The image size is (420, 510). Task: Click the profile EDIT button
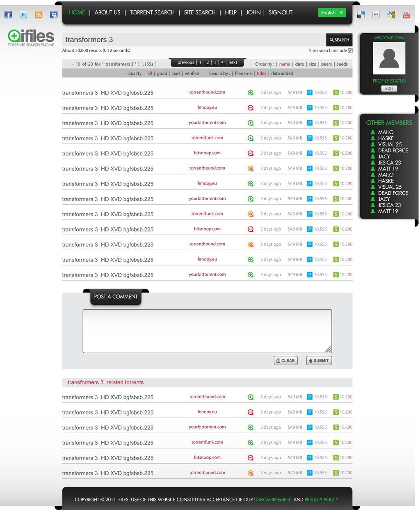(x=389, y=89)
